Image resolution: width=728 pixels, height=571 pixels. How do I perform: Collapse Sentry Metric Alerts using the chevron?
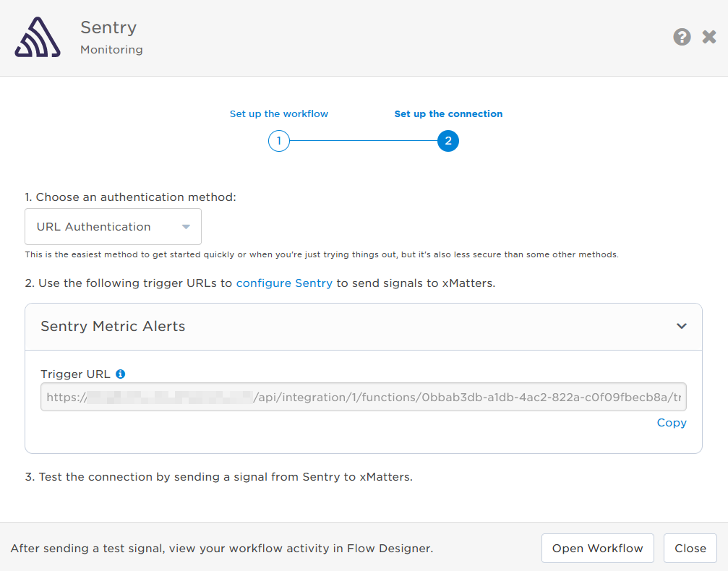[x=681, y=326]
